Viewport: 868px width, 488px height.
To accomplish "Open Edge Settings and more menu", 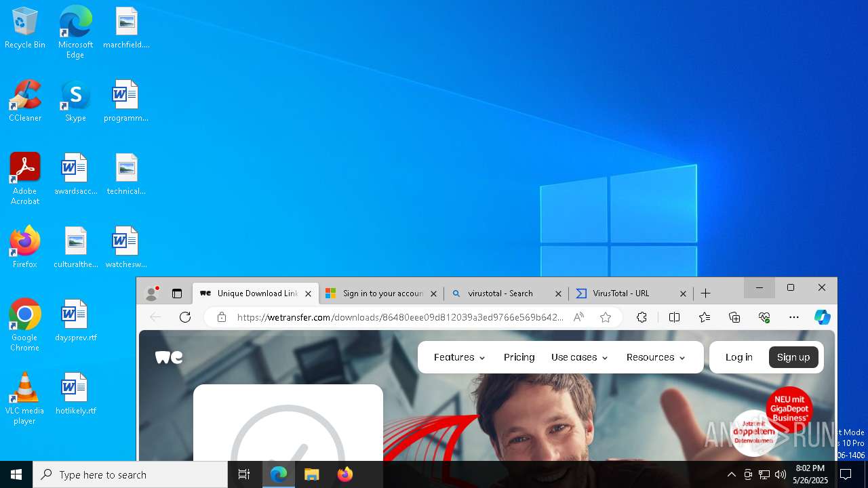I will click(x=794, y=317).
